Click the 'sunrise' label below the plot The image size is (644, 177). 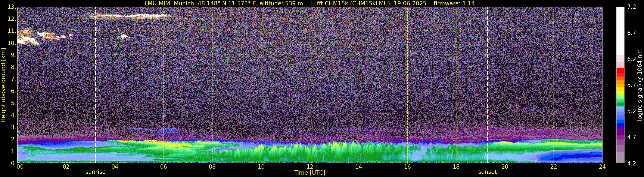coord(96,172)
